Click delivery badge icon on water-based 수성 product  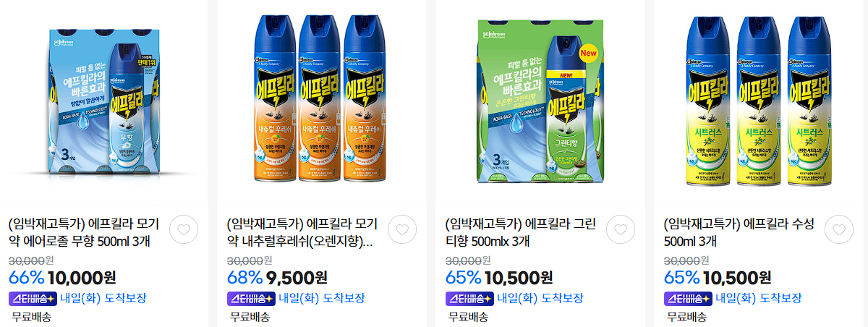click(688, 298)
